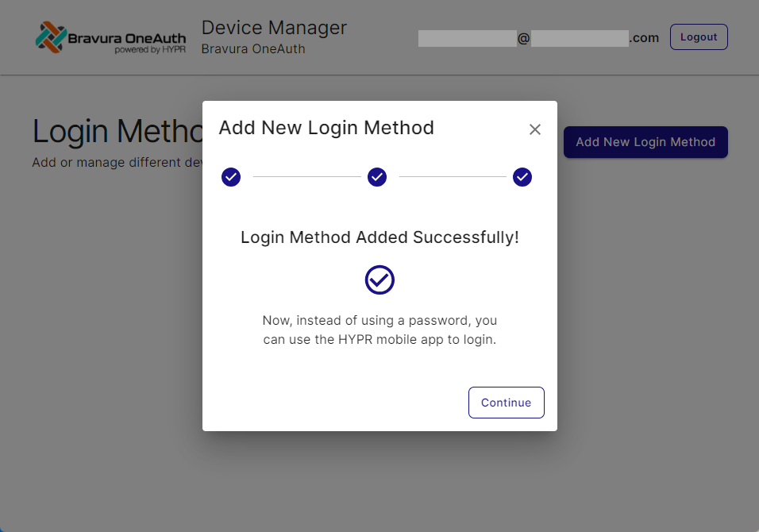Click the Logout button
The width and height of the screenshot is (759, 532).
click(x=698, y=37)
